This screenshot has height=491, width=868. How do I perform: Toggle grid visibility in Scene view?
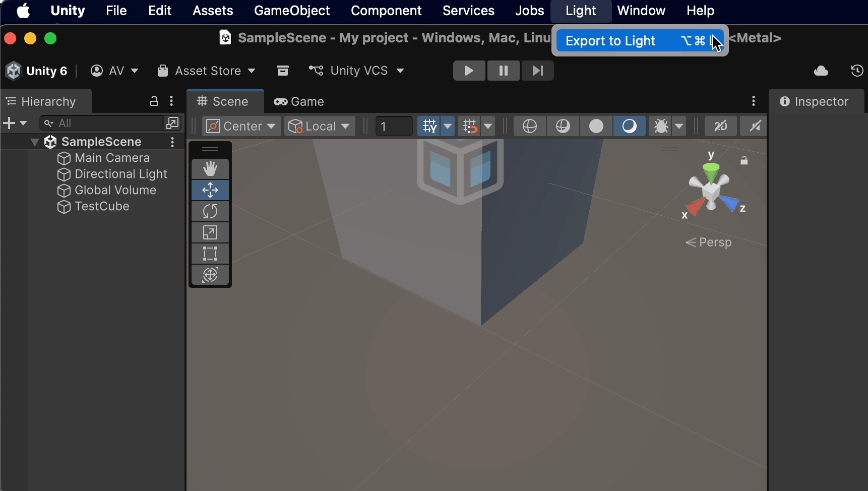tap(429, 126)
